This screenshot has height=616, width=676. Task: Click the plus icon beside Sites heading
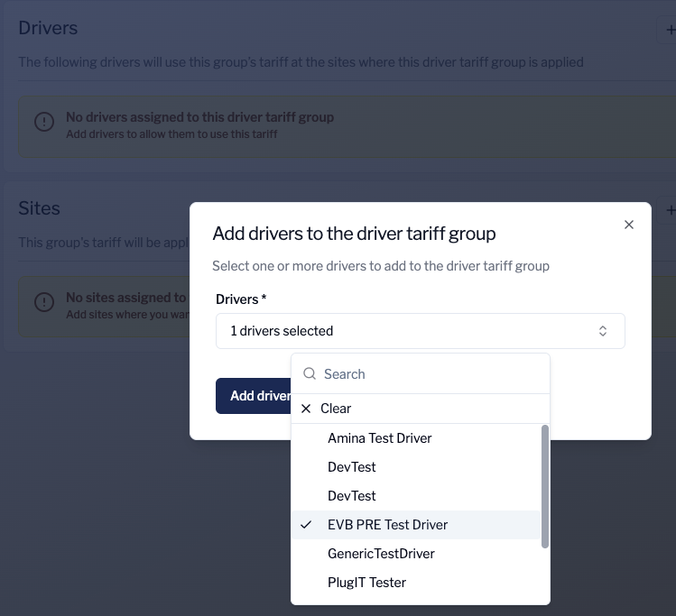[x=670, y=209]
